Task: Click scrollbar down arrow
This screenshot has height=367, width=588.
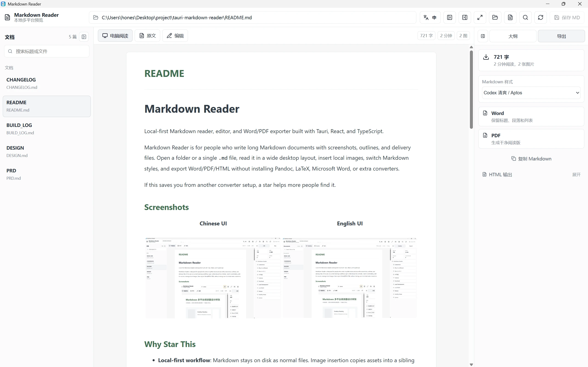Action: click(471, 364)
